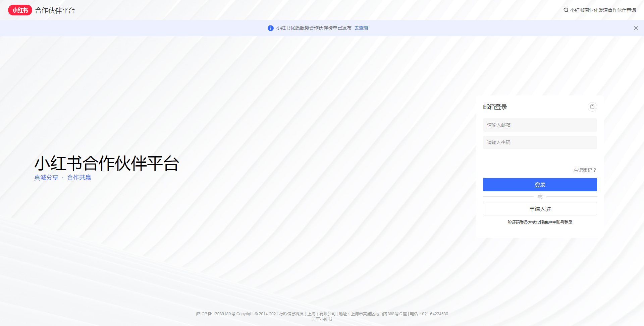Click the 合作共赢 tagline text
Screen dimensions: 644x326
click(78, 178)
